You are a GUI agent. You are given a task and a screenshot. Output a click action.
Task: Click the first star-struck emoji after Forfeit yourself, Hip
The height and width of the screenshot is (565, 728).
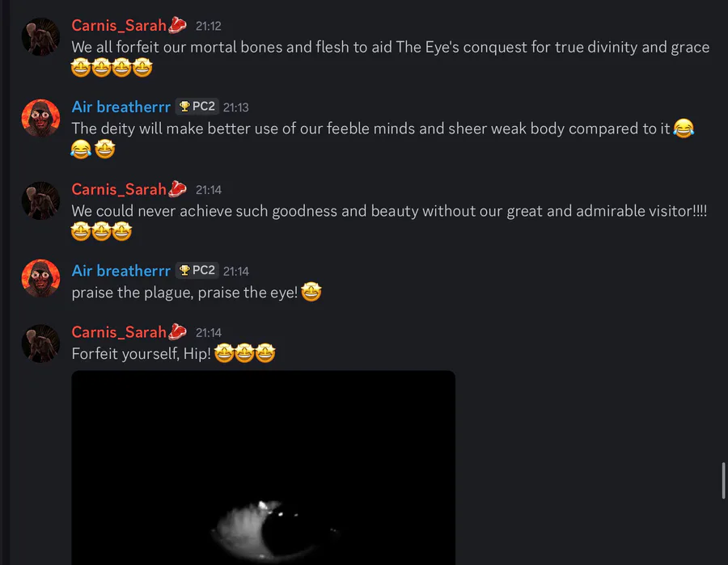point(224,353)
